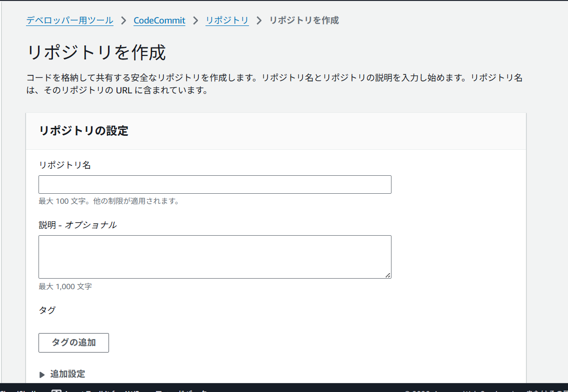Click the 説明 - オプショナル label

pyautogui.click(x=77, y=225)
